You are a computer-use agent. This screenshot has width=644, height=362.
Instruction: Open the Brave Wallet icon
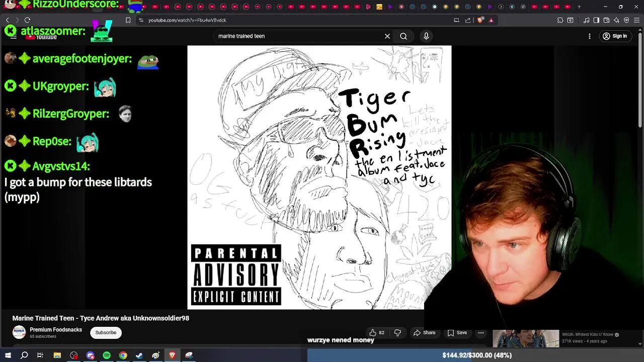606,20
